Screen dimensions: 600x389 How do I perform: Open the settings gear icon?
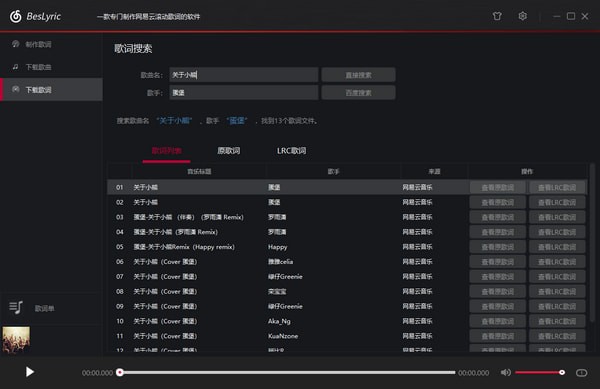[522, 16]
